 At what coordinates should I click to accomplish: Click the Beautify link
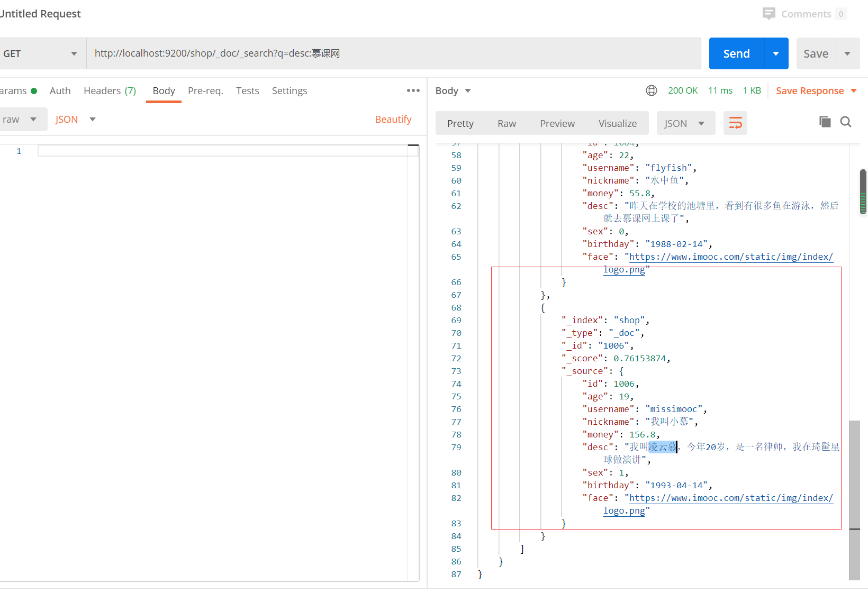393,119
